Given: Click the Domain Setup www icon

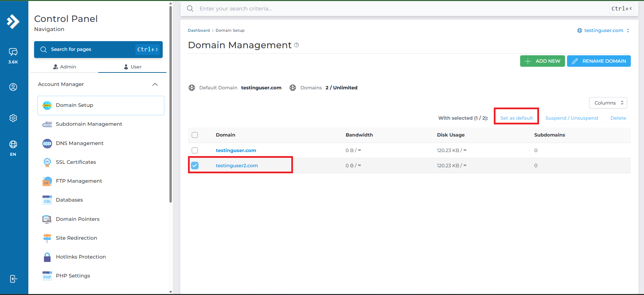Looking at the screenshot, I should 47,106.
